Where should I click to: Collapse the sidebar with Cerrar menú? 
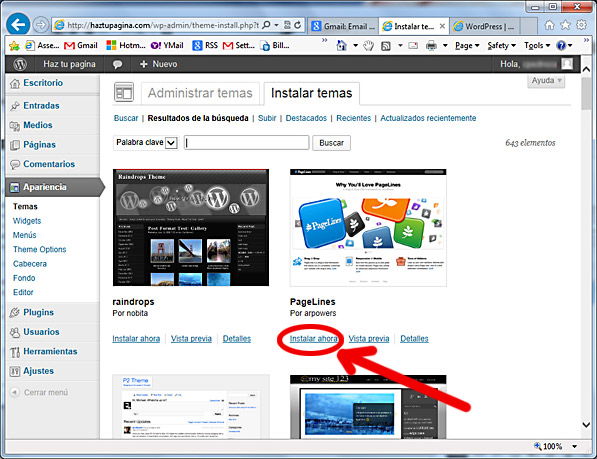click(x=40, y=392)
